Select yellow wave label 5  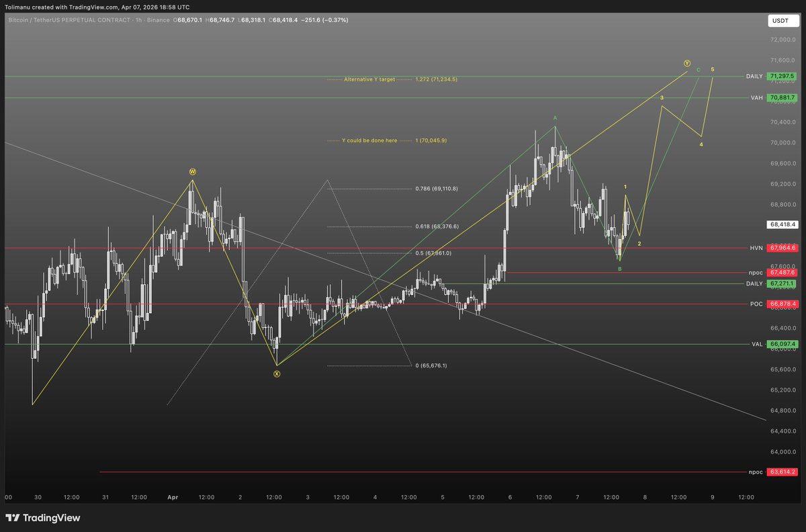coord(713,69)
